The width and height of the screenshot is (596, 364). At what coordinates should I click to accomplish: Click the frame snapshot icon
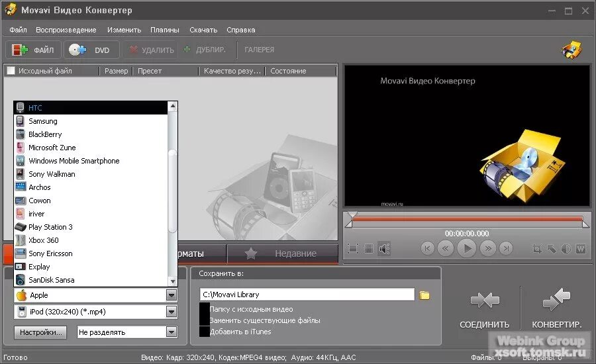click(369, 249)
